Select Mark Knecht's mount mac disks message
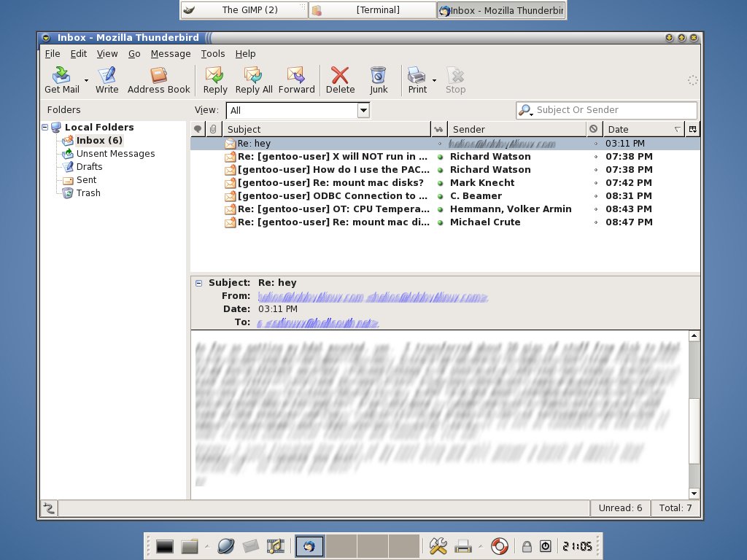Screen dimensions: 747x560 tap(445, 183)
